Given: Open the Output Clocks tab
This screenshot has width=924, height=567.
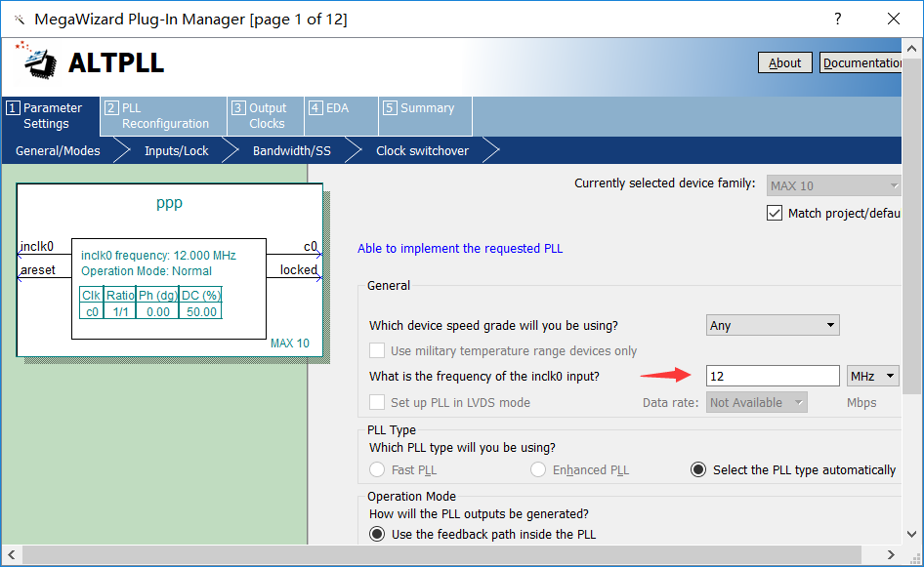Looking at the screenshot, I should [x=265, y=116].
